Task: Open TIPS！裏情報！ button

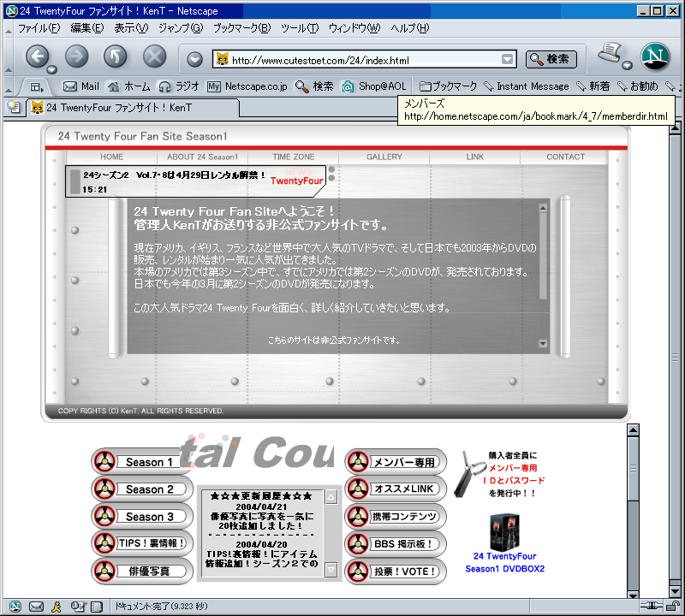Action: coord(142,543)
